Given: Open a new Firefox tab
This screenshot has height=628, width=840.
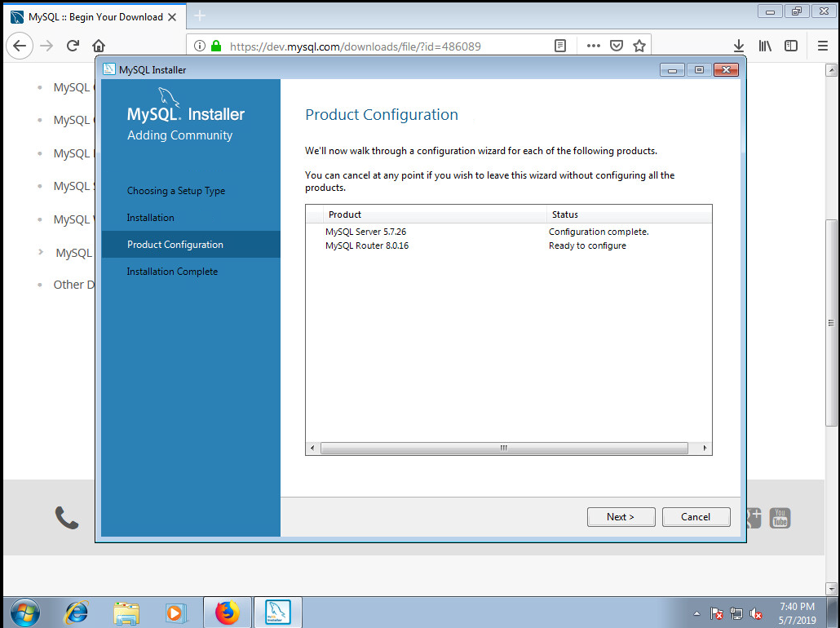Looking at the screenshot, I should pos(199,16).
